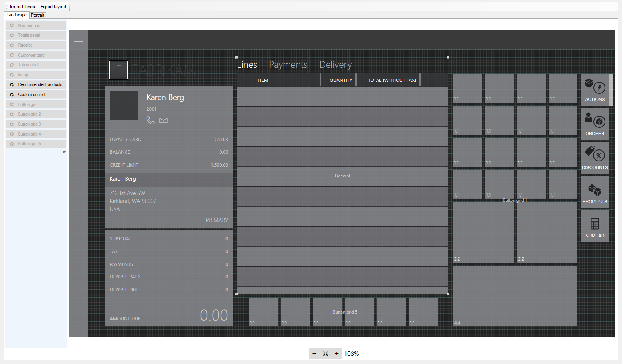Click the phone icon on Karen Berg's card
The image size is (622, 364).
(x=151, y=120)
